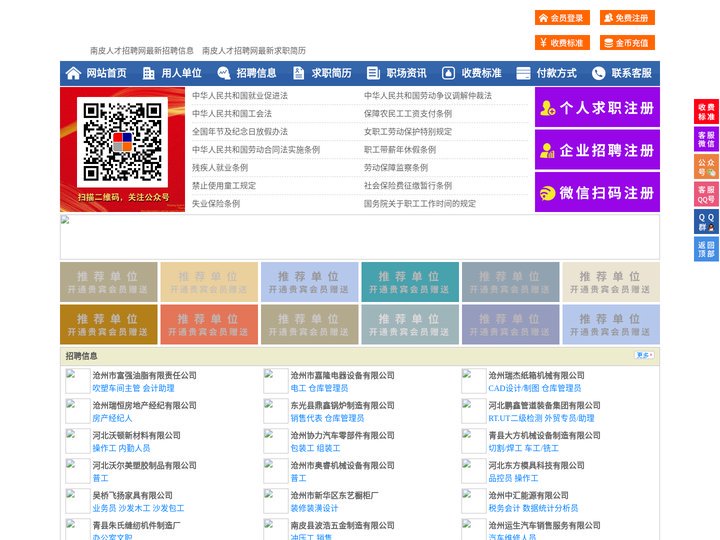The height and width of the screenshot is (540, 720).
Task: Click the red 收费标准 floating sidebar icon
Action: pos(706,112)
